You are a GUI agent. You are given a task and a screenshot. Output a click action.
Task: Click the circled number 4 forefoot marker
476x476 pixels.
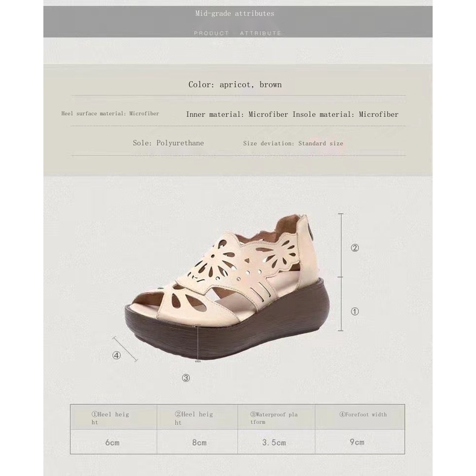point(117,355)
